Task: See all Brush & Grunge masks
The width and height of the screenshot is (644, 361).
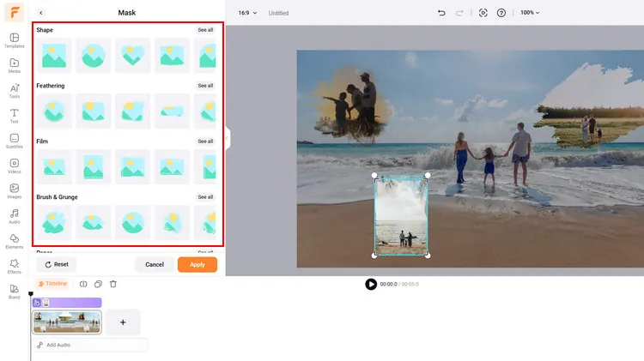Action: click(x=205, y=197)
